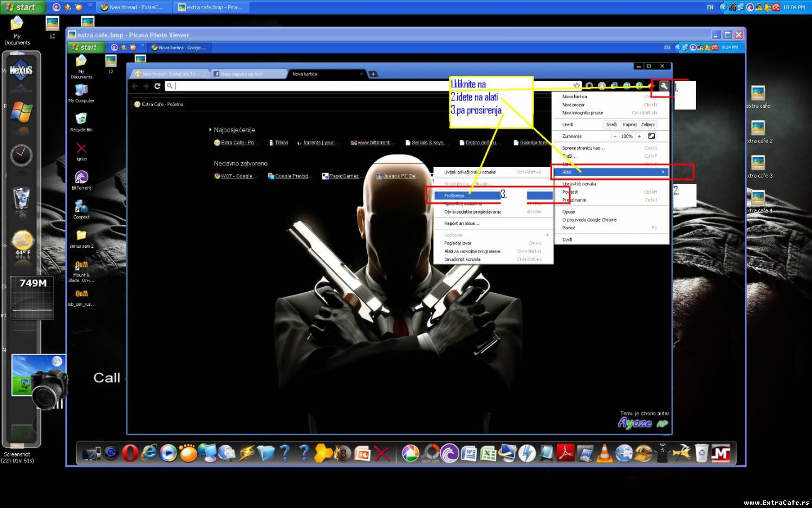Open a new tab with the plus button
Image resolution: width=812 pixels, height=508 pixels.
373,74
